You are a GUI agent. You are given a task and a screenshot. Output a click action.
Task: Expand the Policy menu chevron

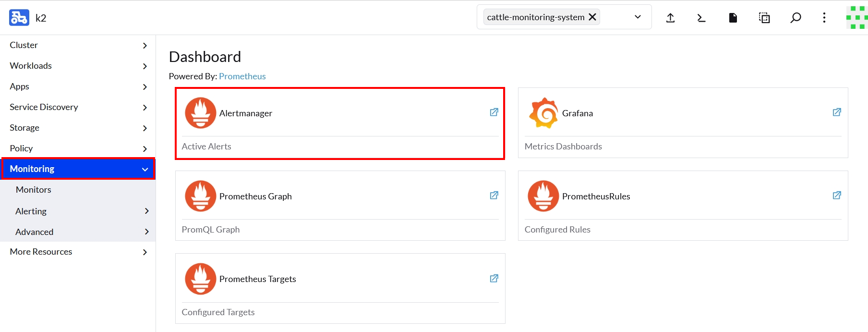pyautogui.click(x=145, y=148)
